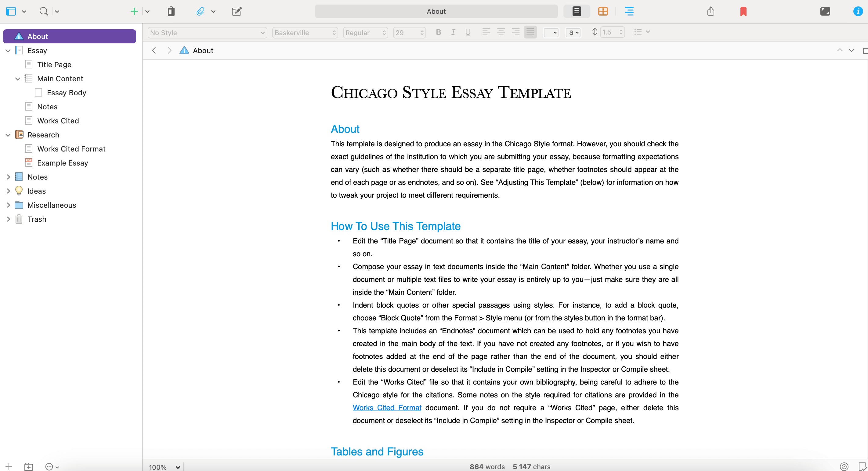This screenshot has width=868, height=471.
Task: Switch to the corkboard view
Action: (x=603, y=12)
